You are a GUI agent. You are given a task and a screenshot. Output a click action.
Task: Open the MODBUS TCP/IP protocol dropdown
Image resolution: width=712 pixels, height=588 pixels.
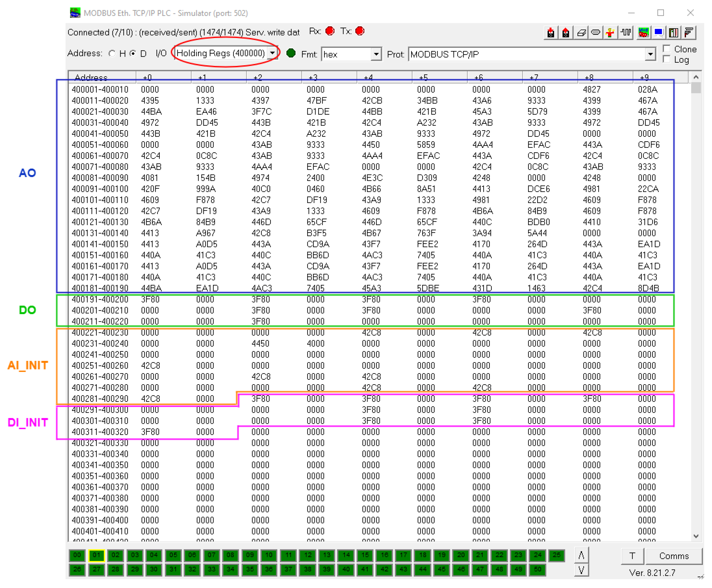[x=650, y=54]
